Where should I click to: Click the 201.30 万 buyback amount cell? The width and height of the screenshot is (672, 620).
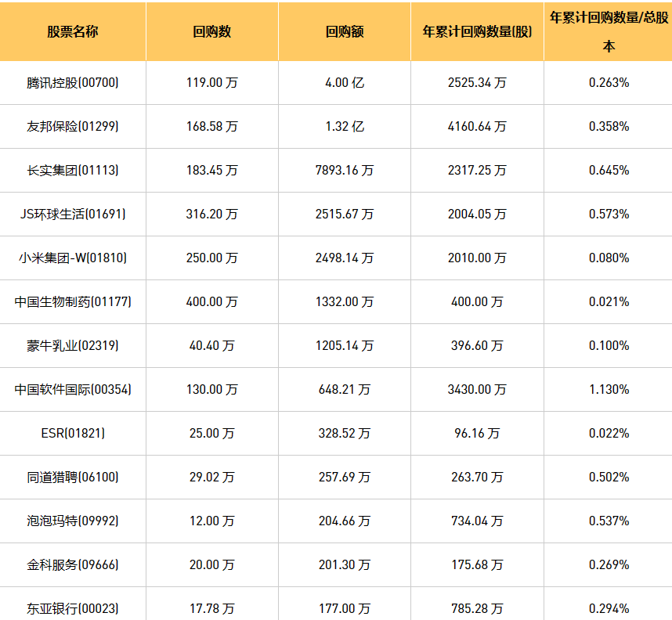(345, 564)
